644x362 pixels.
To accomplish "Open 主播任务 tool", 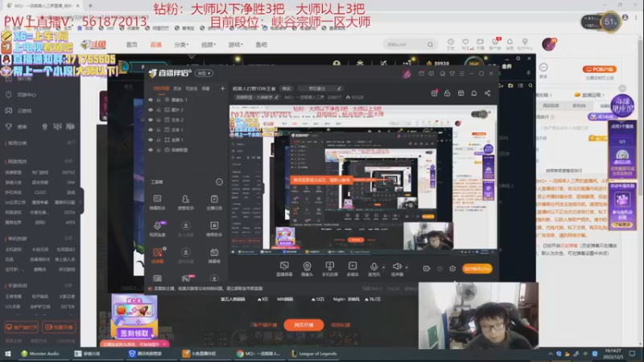I will (x=214, y=203).
